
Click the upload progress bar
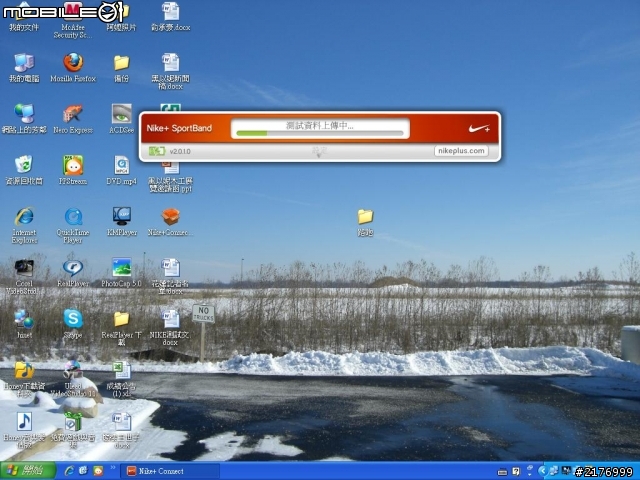coord(320,133)
